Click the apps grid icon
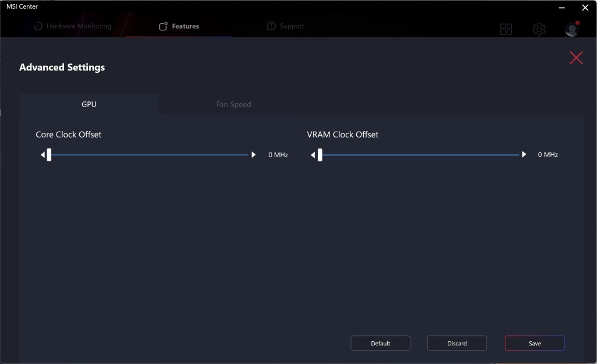 click(506, 29)
